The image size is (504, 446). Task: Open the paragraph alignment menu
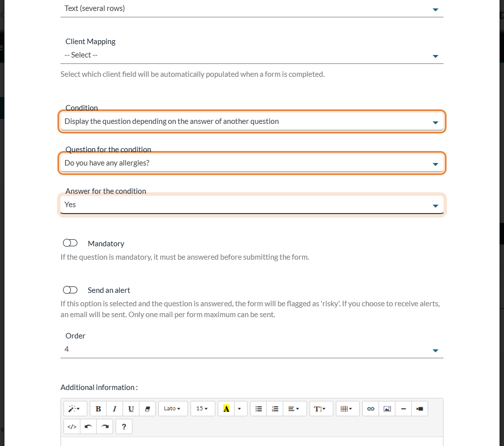tap(295, 408)
